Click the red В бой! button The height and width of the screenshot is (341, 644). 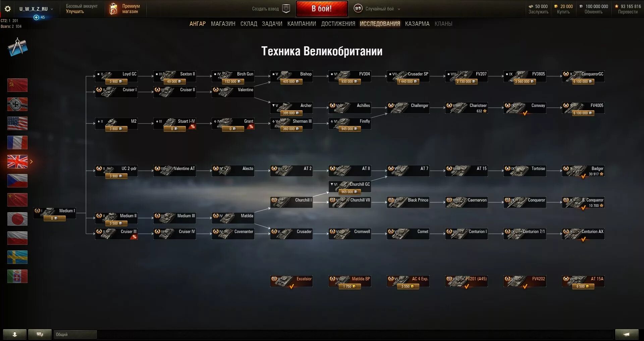(322, 9)
